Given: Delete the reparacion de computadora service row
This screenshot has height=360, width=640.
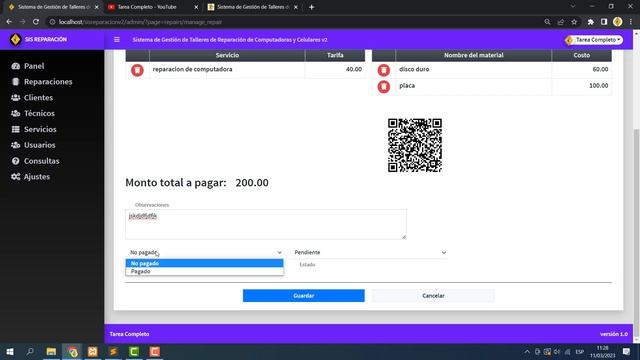Looking at the screenshot, I should (137, 70).
